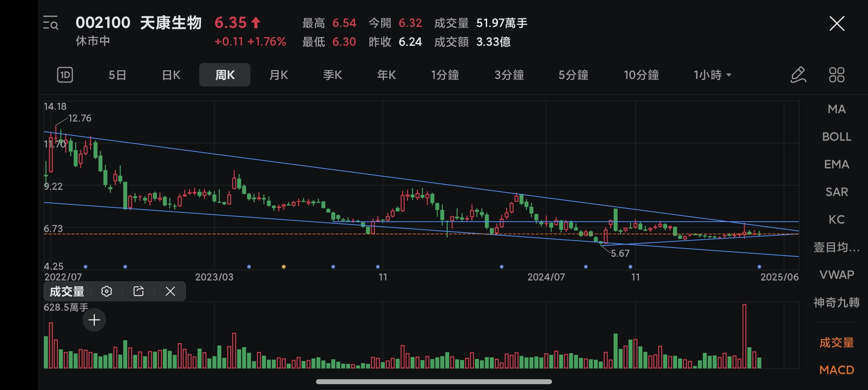868x390 pixels.
Task: Click the 昨收 value 6.24
Action: 410,42
